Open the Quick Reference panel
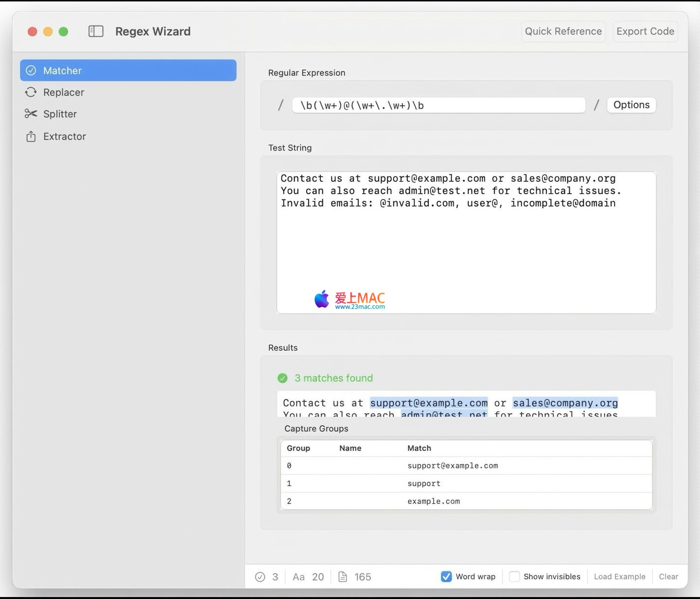The height and width of the screenshot is (599, 700). pos(563,32)
